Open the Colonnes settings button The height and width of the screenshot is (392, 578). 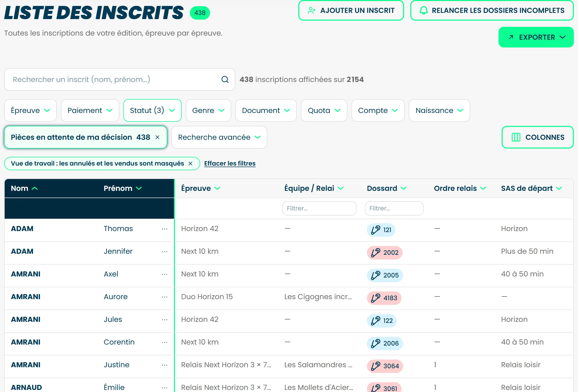537,137
